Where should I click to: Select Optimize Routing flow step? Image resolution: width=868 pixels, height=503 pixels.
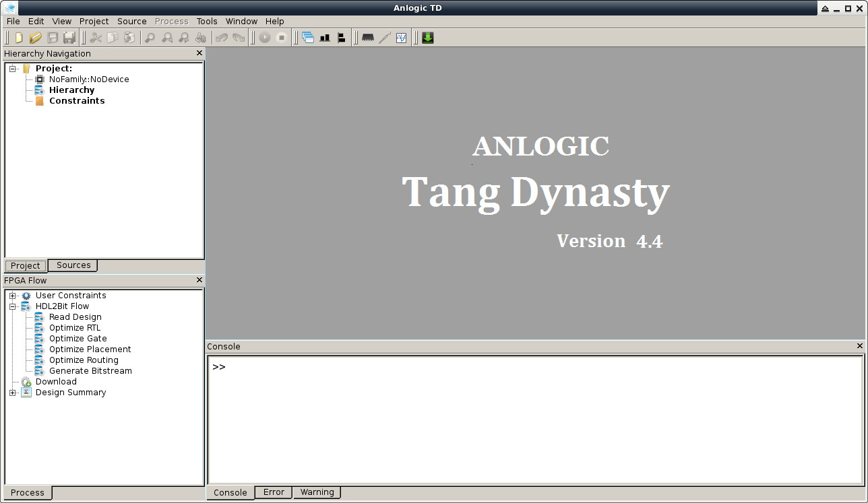point(84,360)
